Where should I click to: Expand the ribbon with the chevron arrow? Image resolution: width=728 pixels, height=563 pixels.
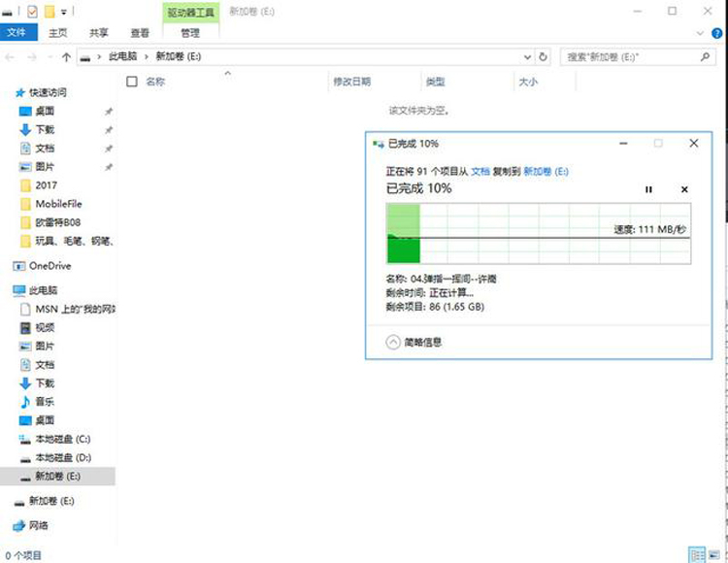point(699,33)
